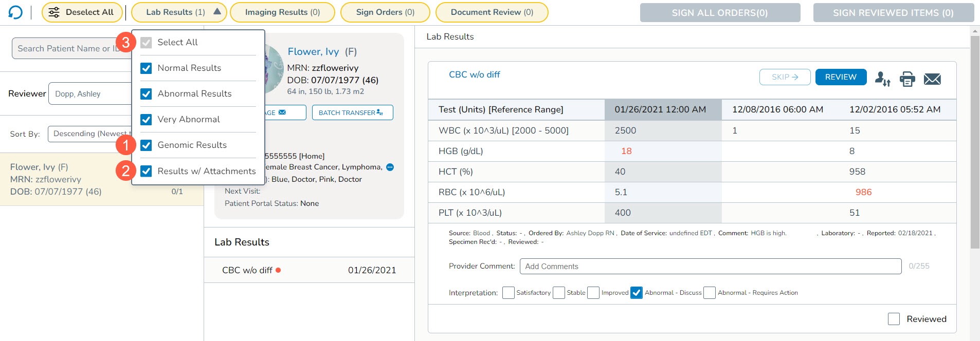The image size is (980, 341).
Task: Collapse the Lab Results filter arrow
Action: pos(217,12)
